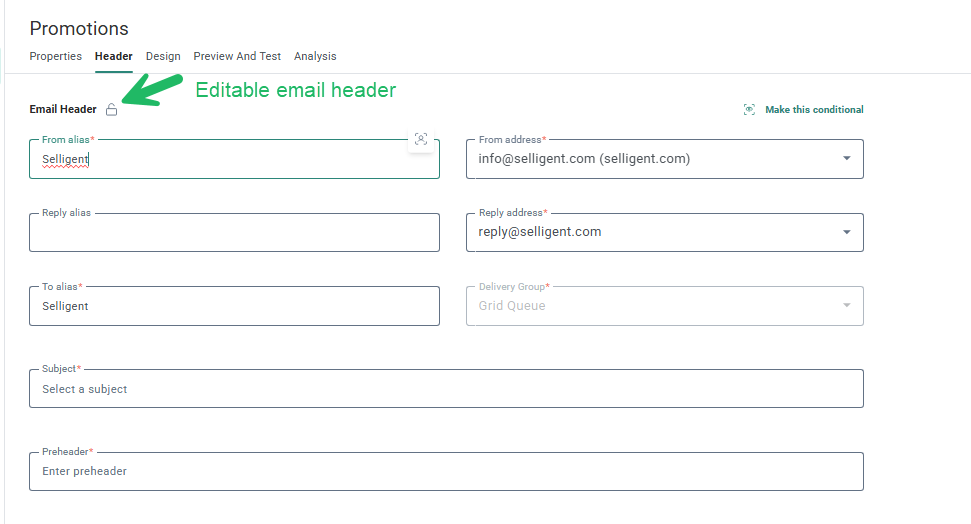
Task: Switch to the Properties tab
Action: (56, 56)
